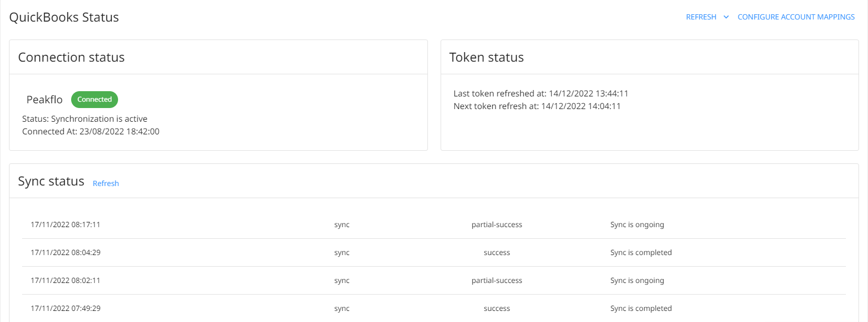The height and width of the screenshot is (322, 868).
Task: Click the text 'Status: Synchronization is active'
Action: tap(85, 119)
